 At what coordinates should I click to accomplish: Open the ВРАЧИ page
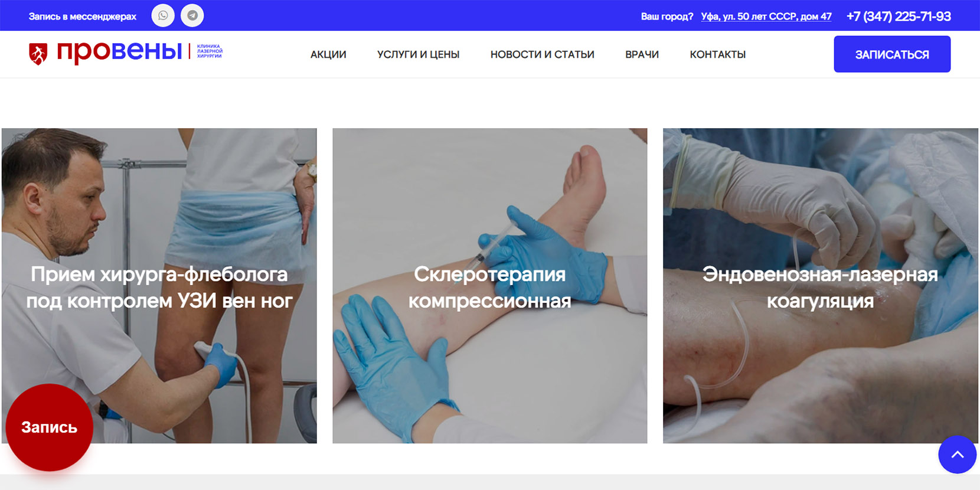point(642,54)
